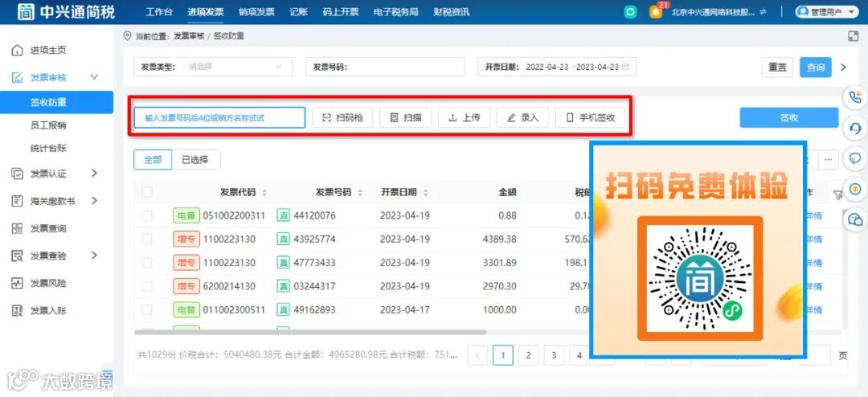
Task: Click the 真 badge for invoice 03244317
Action: [284, 286]
